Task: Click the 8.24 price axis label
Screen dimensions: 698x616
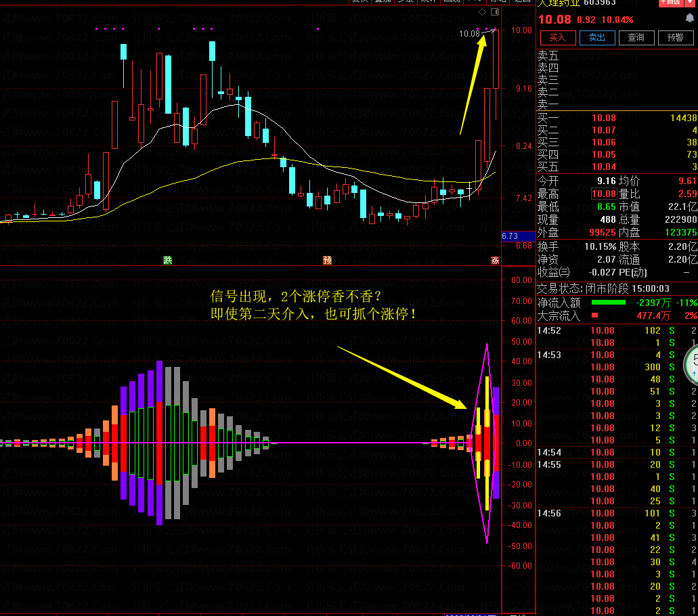Action: pyautogui.click(x=524, y=146)
